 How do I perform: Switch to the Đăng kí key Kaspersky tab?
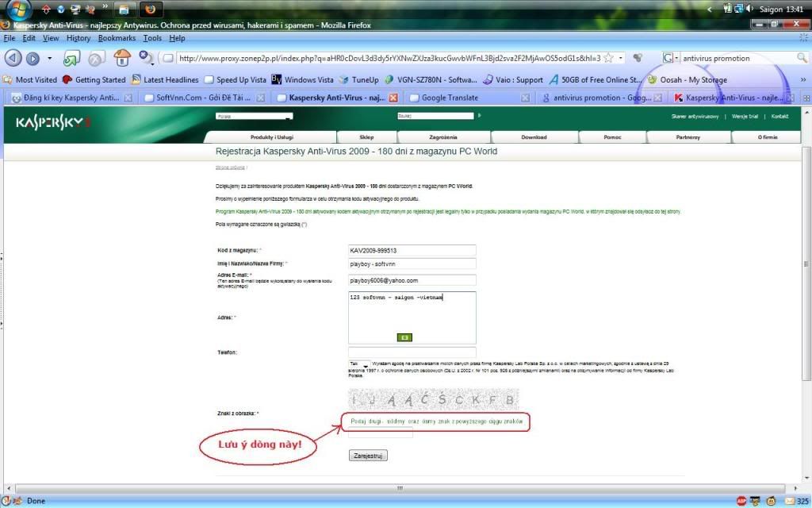click(71, 98)
